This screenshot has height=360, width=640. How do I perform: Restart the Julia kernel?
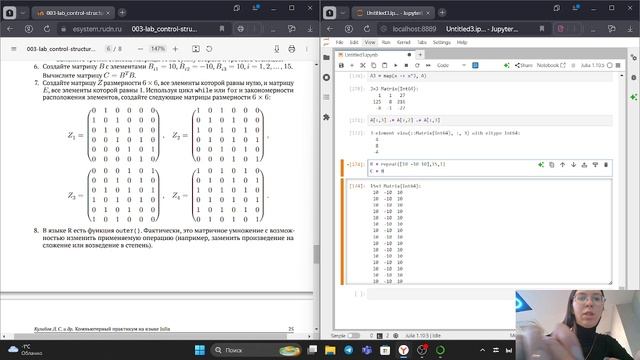click(x=417, y=65)
